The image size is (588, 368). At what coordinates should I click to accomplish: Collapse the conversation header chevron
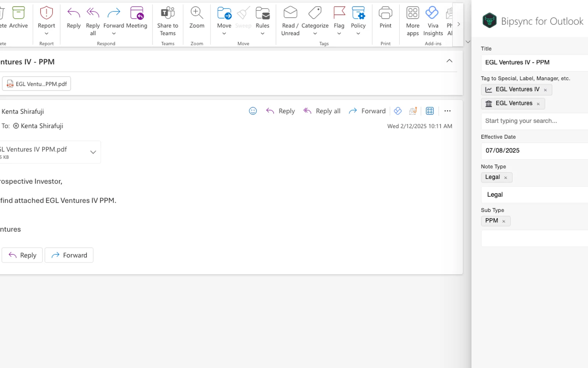tap(449, 61)
